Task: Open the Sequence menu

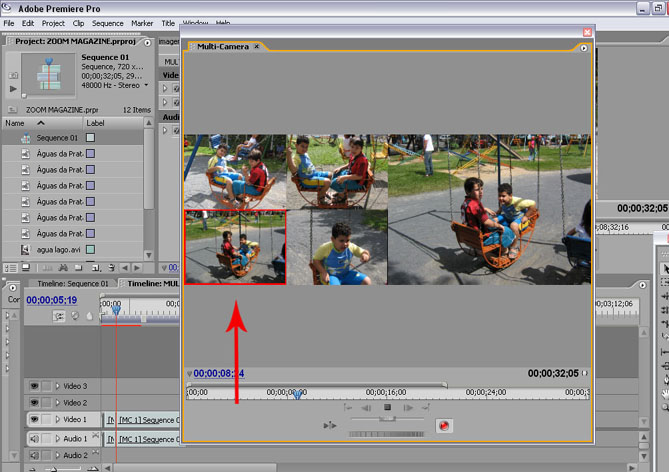Action: (107, 22)
